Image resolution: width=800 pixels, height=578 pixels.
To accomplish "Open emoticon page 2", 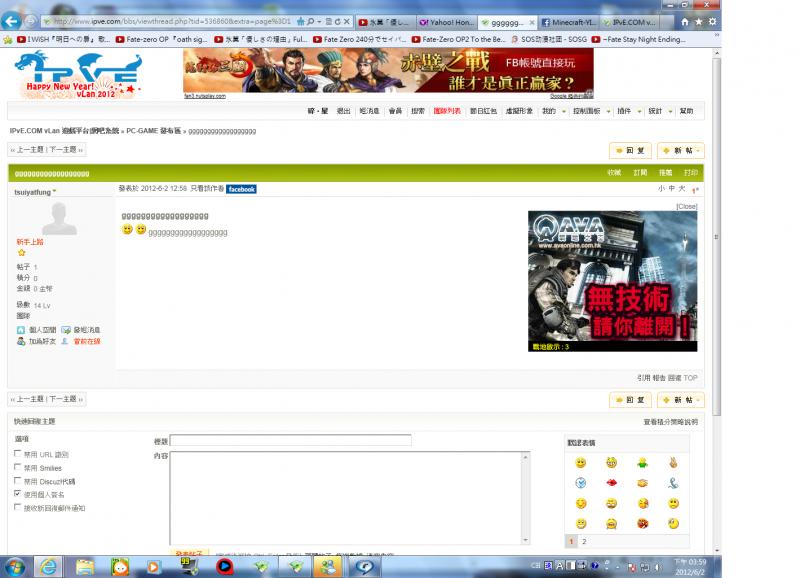I will click(584, 542).
